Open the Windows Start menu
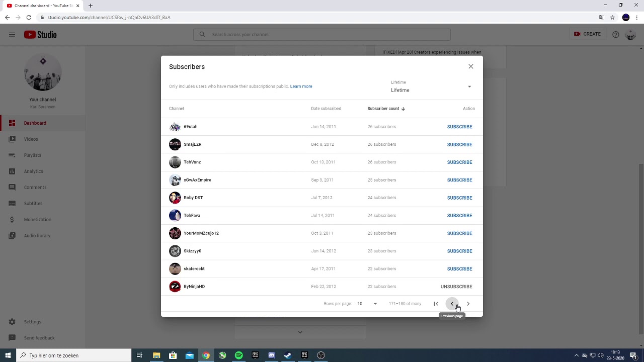 8,355
